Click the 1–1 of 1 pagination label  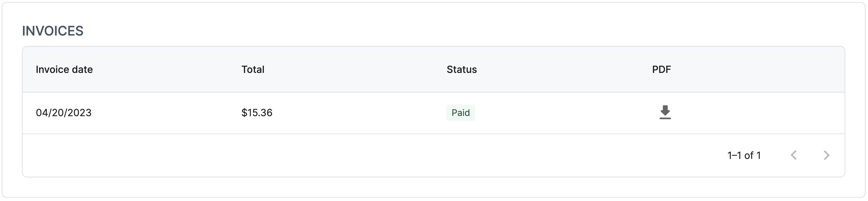click(x=744, y=156)
